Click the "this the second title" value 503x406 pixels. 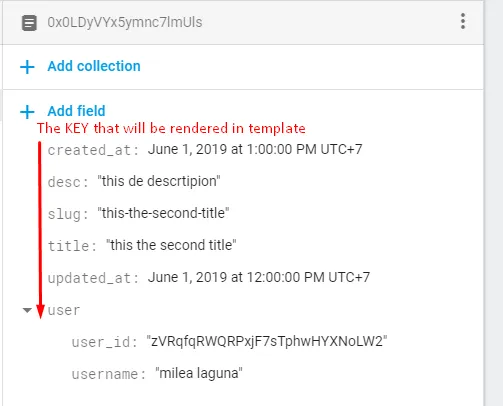171,245
